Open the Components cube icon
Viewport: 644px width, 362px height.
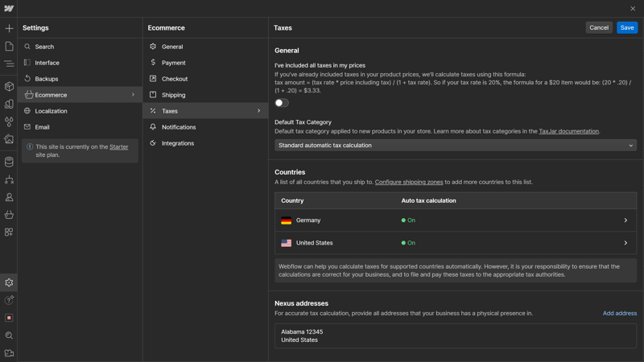[9, 87]
